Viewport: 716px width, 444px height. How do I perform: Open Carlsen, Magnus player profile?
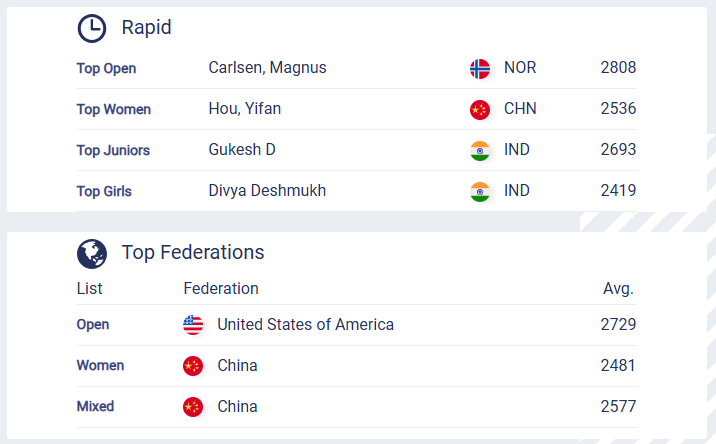click(x=267, y=68)
